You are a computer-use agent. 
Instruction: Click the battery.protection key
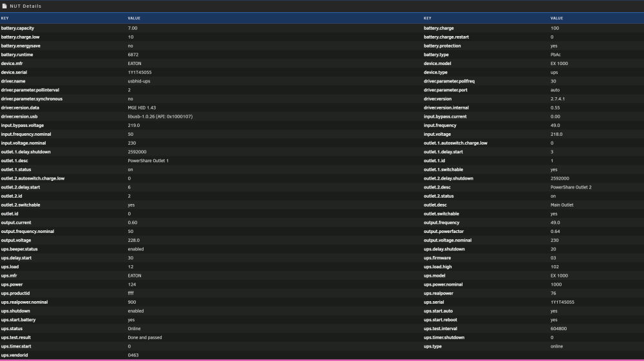[442, 46]
